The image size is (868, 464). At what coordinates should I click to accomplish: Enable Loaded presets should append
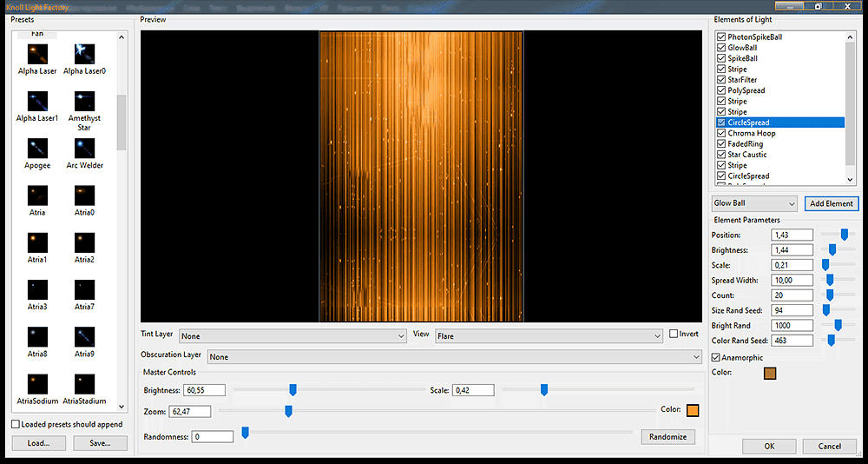[x=16, y=425]
